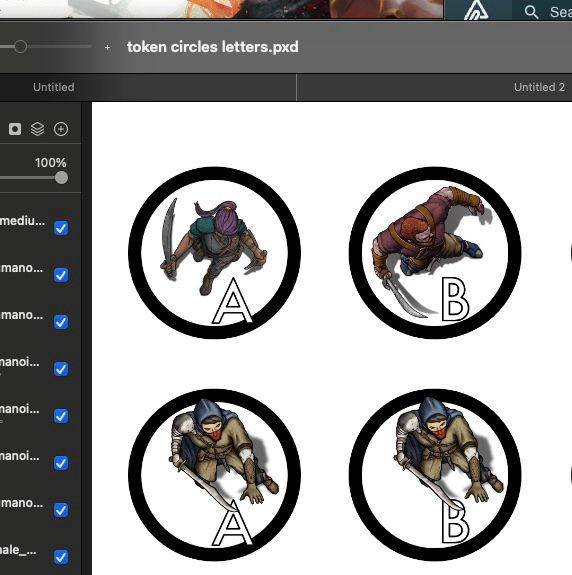
Task: Click the add mask icon in layers sidebar
Action: 15,129
